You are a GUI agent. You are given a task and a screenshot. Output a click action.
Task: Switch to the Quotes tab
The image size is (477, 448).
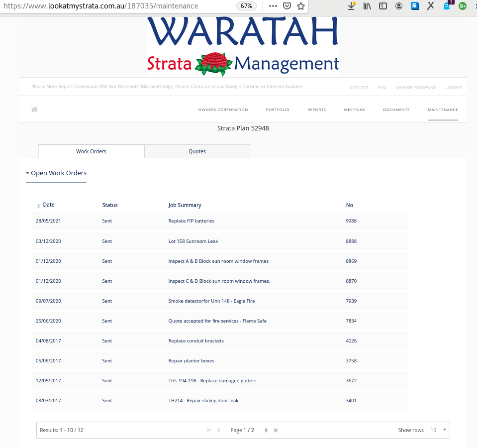point(197,151)
